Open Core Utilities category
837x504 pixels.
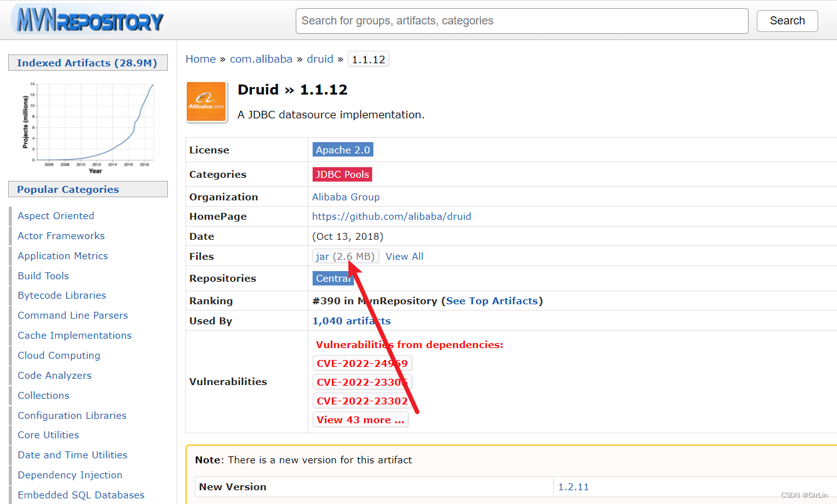48,435
